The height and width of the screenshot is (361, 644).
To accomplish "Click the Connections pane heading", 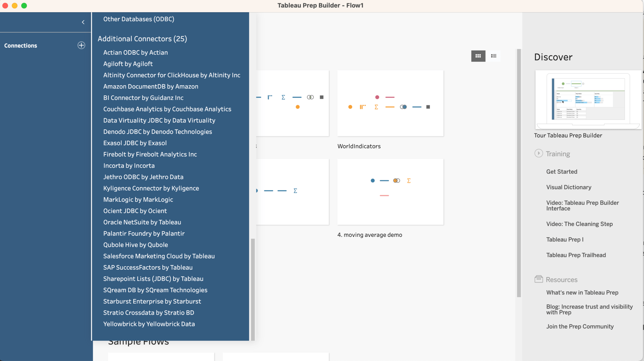I will (21, 46).
